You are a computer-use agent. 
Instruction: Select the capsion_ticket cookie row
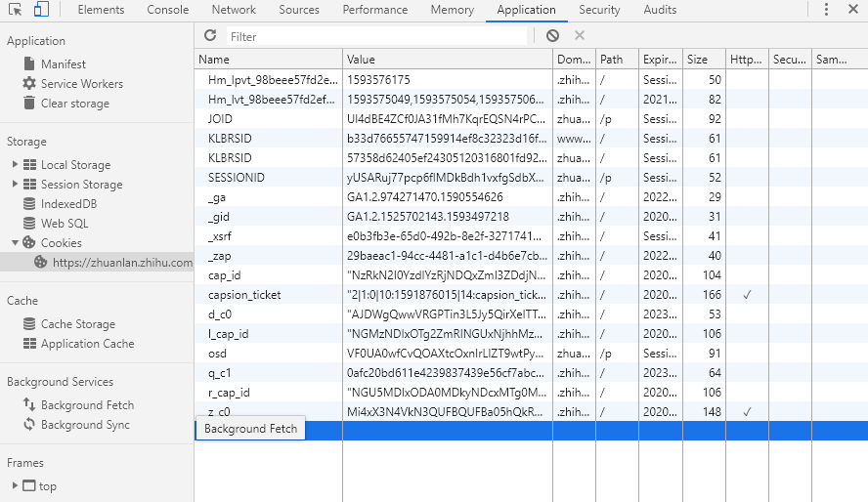pyautogui.click(x=532, y=295)
